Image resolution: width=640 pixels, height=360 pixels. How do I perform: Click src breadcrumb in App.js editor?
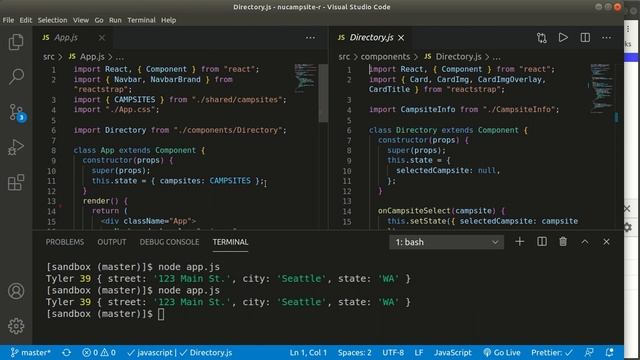(x=49, y=57)
